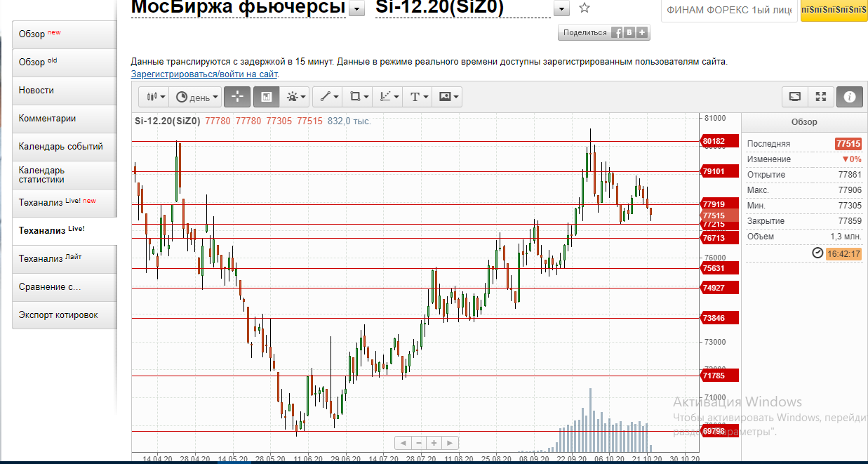Go to Новости section

(x=65, y=91)
